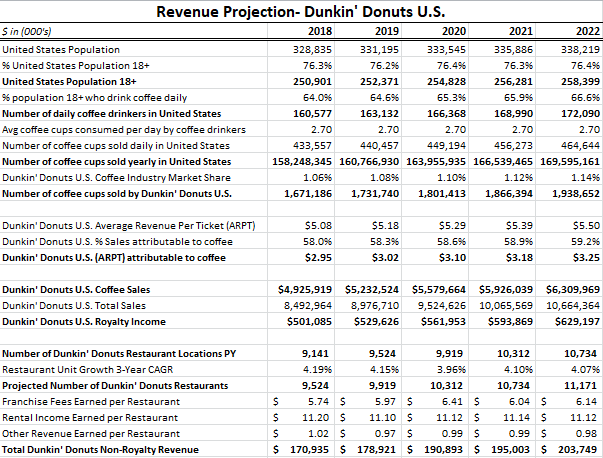Select non-royalty revenue 170,935

point(310,450)
